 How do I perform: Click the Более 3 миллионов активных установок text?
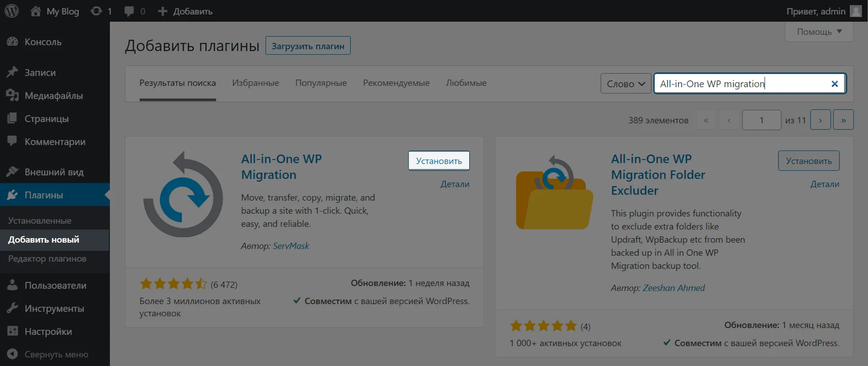pyautogui.click(x=200, y=307)
